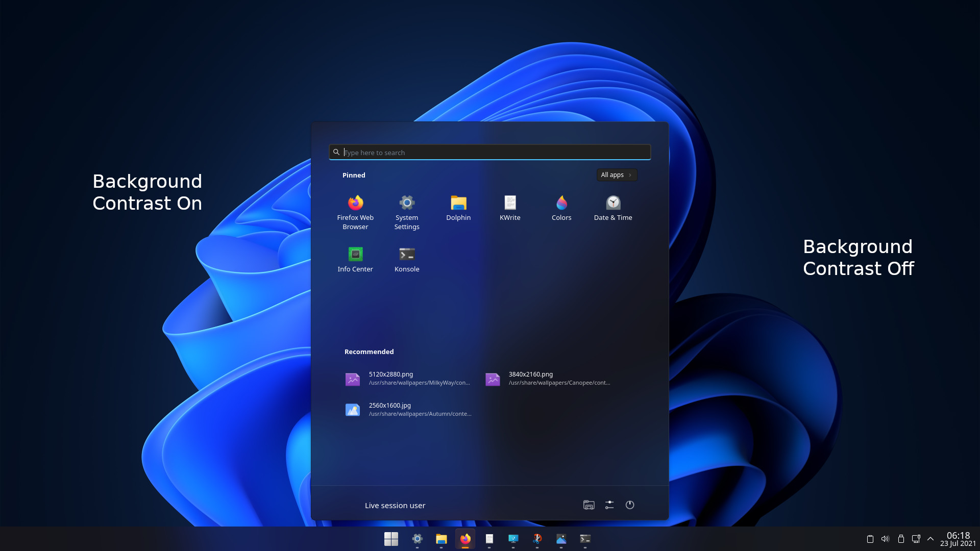The image size is (980, 551).
Task: Click the Start menu logo on the taskbar
Action: [x=391, y=539]
